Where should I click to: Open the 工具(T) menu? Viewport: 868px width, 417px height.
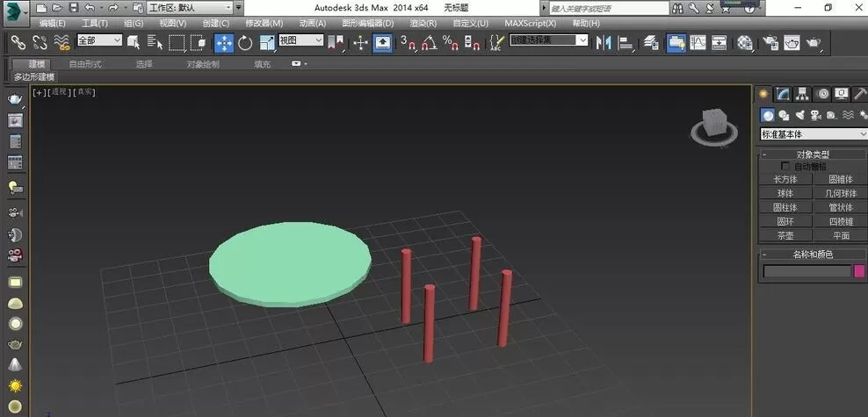click(95, 23)
